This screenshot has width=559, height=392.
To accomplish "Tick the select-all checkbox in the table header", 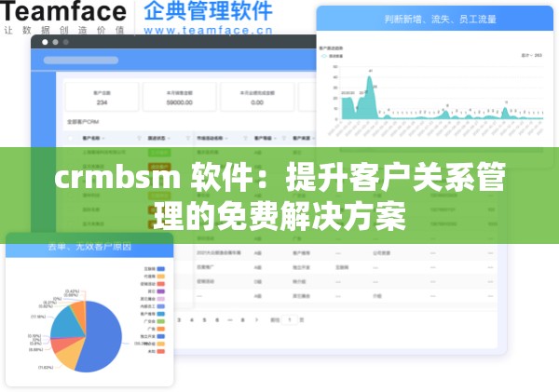I will 70,138.
